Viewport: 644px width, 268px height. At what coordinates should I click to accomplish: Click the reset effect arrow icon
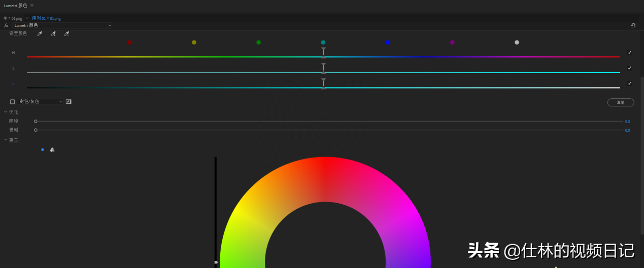tap(633, 25)
